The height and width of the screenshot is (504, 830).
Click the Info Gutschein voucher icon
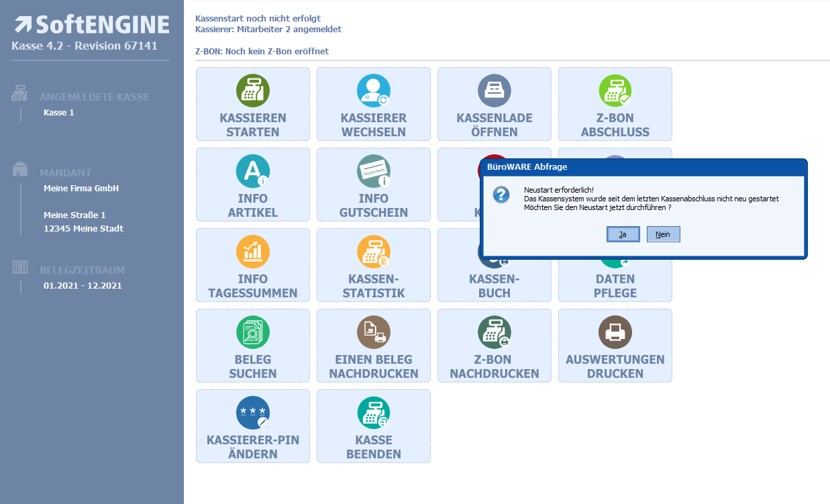[374, 172]
